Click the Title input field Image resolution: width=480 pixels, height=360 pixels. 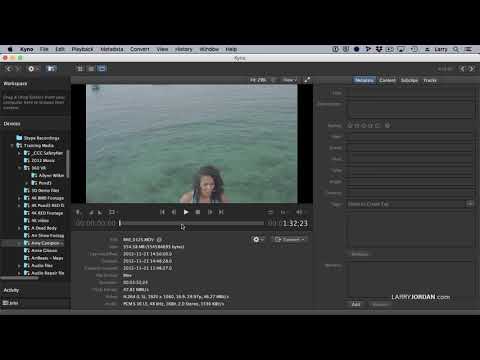click(409, 93)
